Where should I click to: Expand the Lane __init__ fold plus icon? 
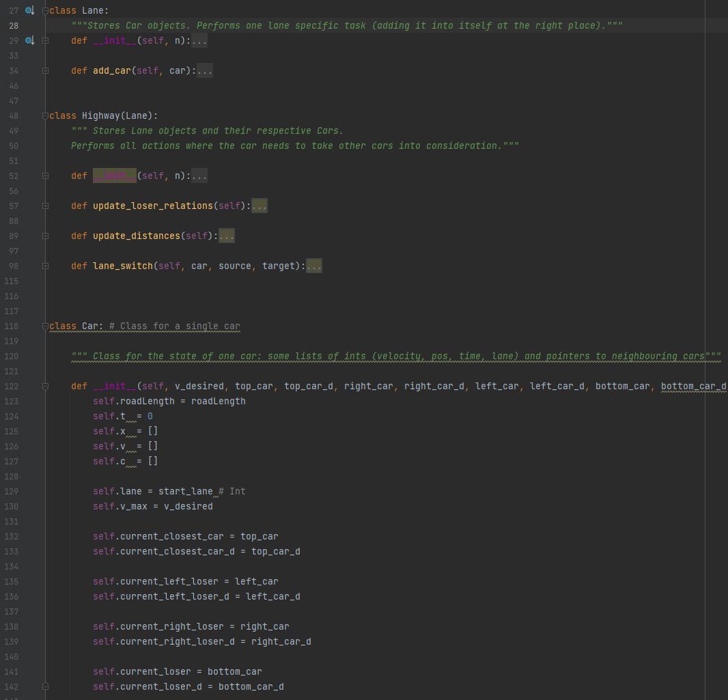click(45, 40)
